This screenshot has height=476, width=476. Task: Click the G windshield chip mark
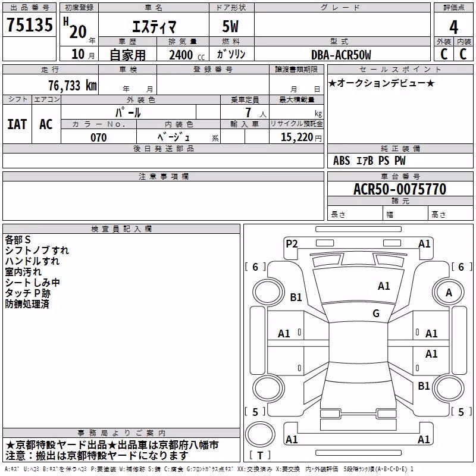point(376,314)
